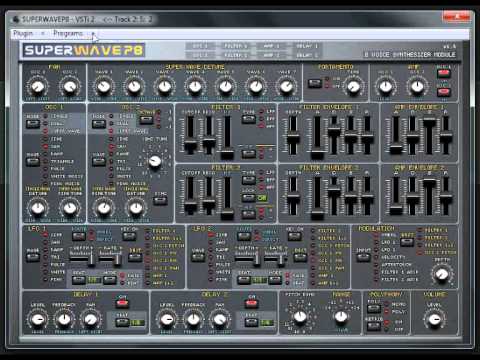Toggle the Delay 2 ON button
The width and height of the screenshot is (480, 360).
251,303
